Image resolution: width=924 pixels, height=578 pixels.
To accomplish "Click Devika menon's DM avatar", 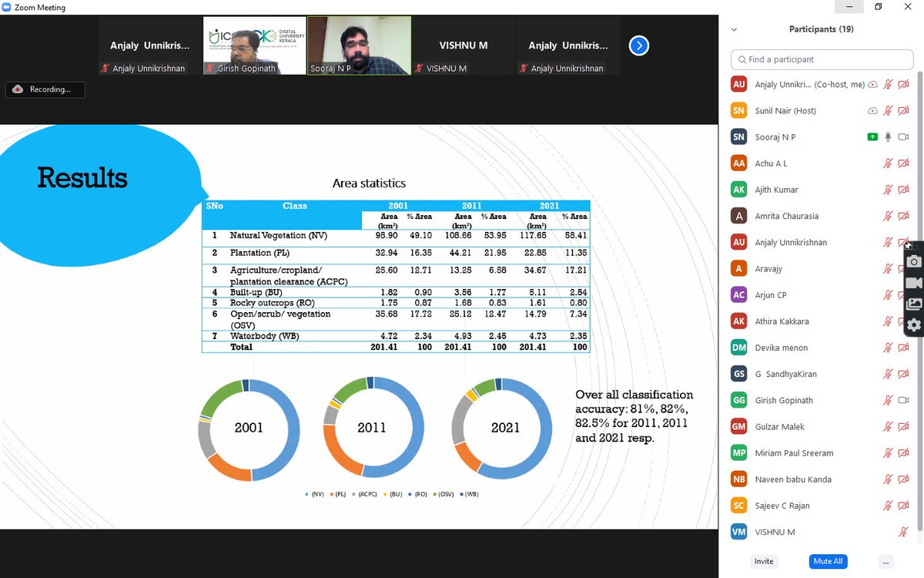I will [x=739, y=348].
